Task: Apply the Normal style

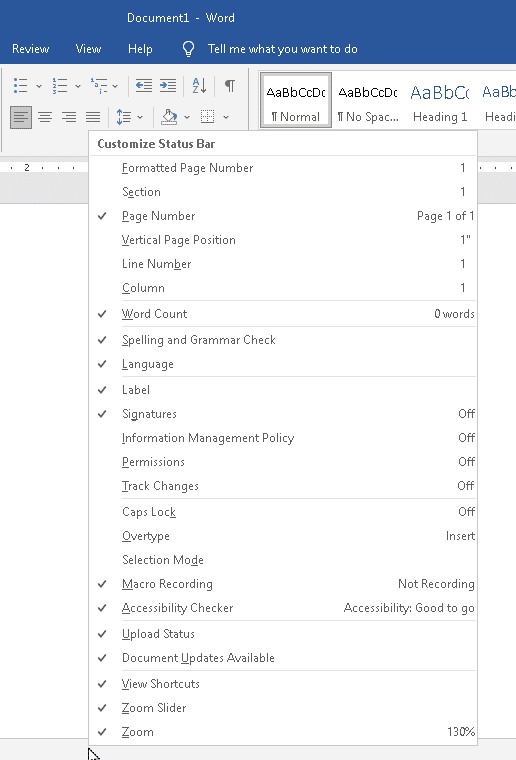Action: 296,100
